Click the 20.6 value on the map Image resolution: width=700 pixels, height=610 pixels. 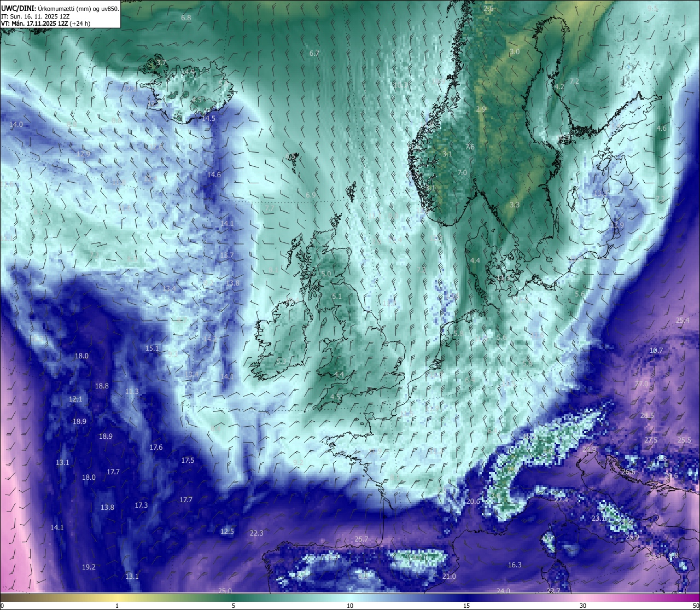[473, 502]
